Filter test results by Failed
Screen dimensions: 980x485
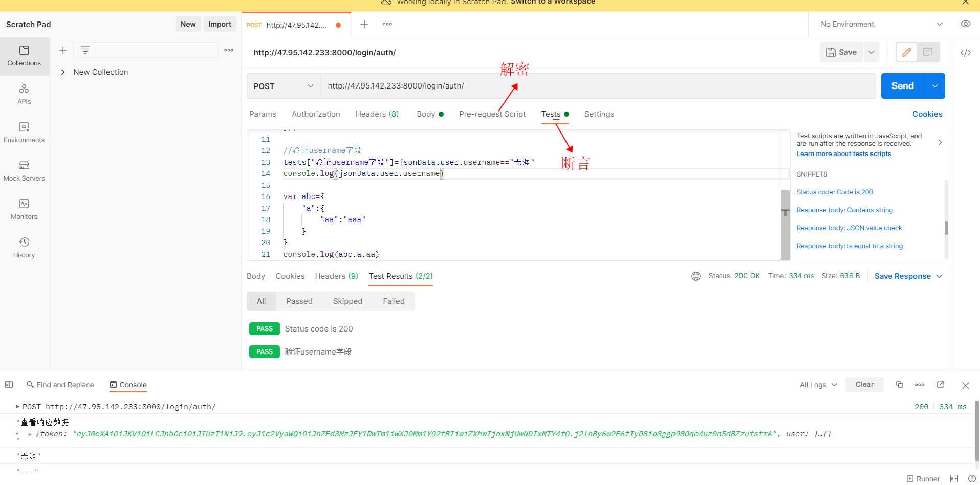(394, 301)
